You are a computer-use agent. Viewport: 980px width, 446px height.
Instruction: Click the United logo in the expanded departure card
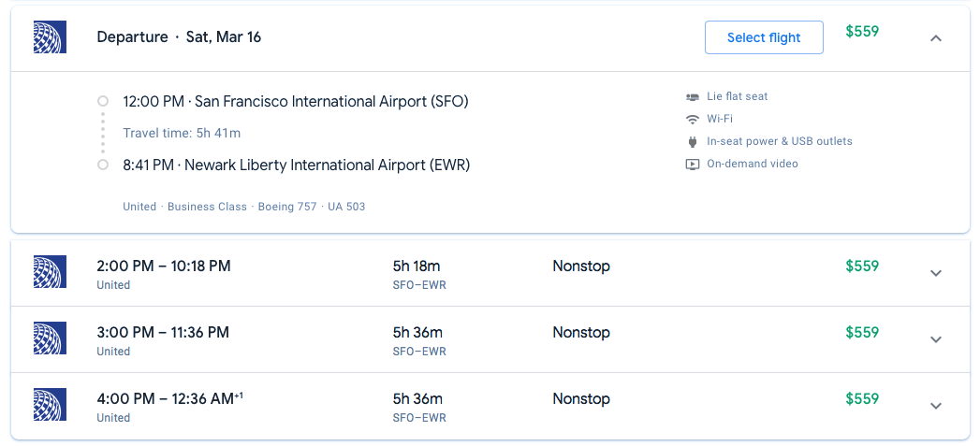tap(49, 37)
